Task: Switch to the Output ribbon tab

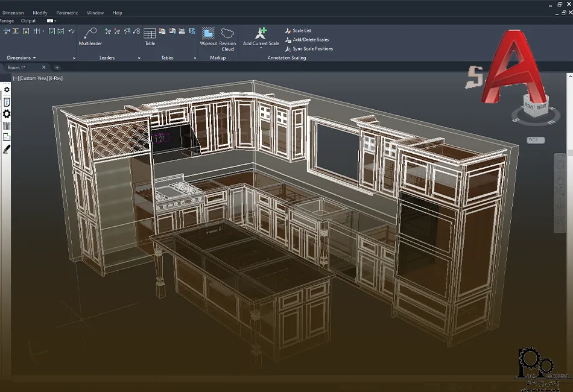Action: 28,21
